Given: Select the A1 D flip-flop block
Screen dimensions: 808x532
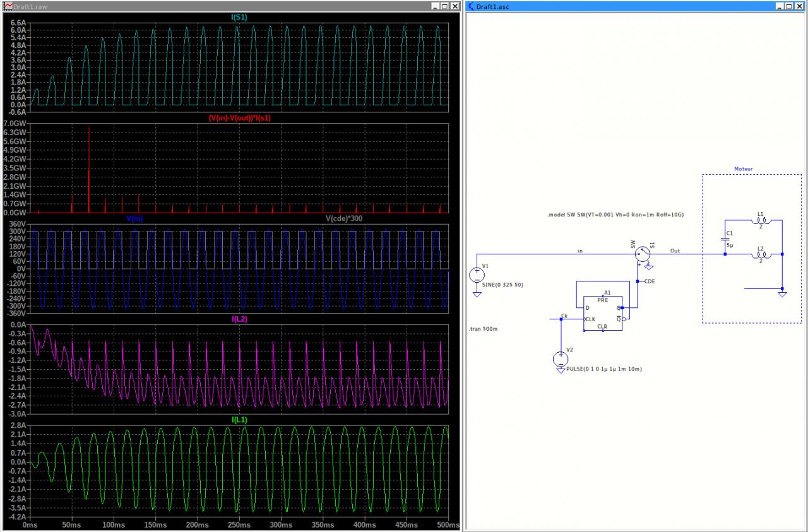Looking at the screenshot, I should pos(602,313).
